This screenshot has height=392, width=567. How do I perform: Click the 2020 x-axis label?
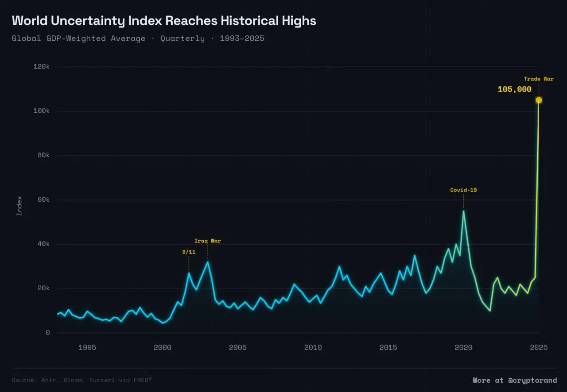pos(463,347)
